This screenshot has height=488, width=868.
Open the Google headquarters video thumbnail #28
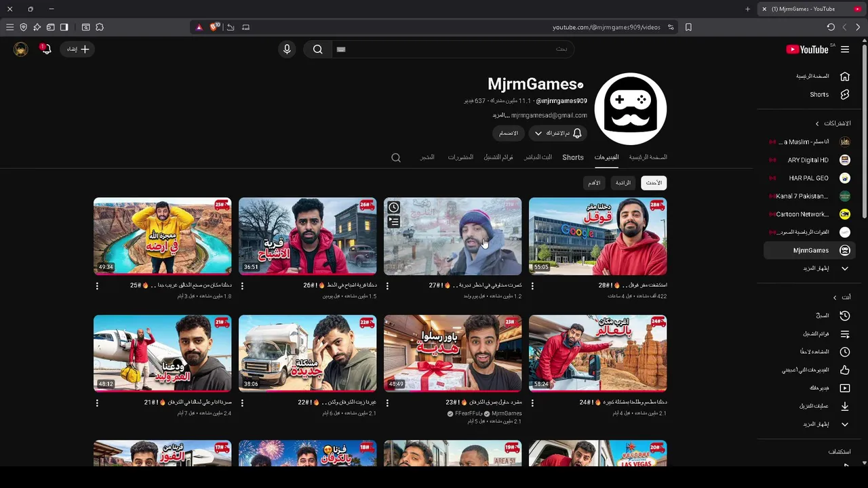click(x=597, y=237)
